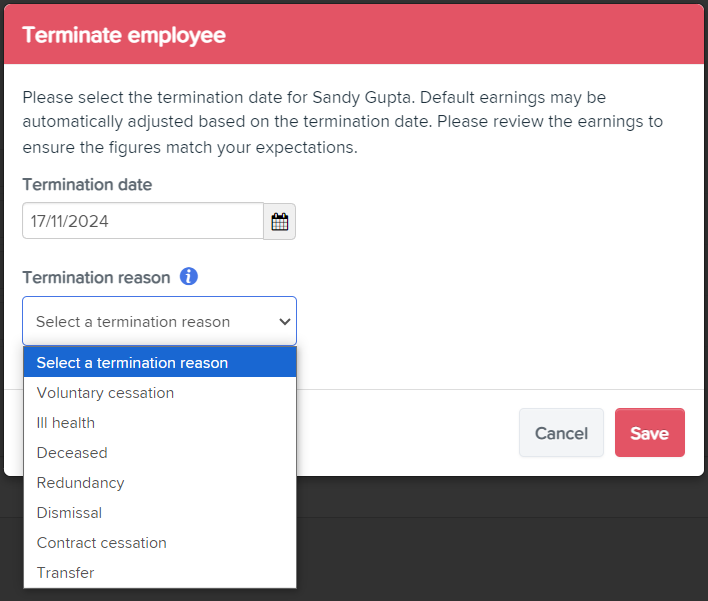Focus the Termination date input field
708x601 pixels.
(143, 221)
